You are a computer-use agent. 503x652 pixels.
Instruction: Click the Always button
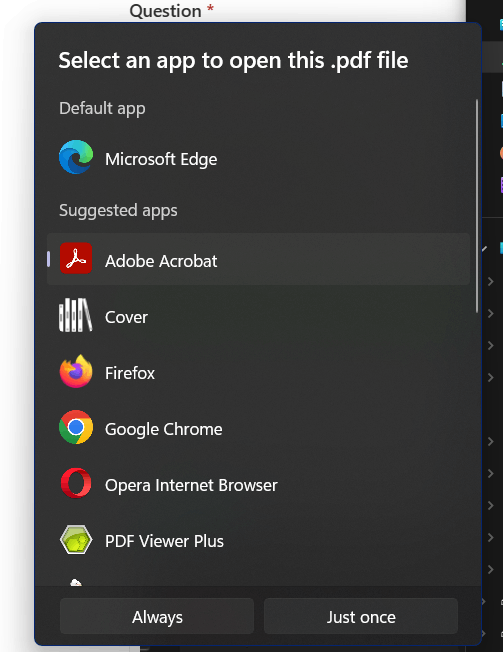pos(157,616)
